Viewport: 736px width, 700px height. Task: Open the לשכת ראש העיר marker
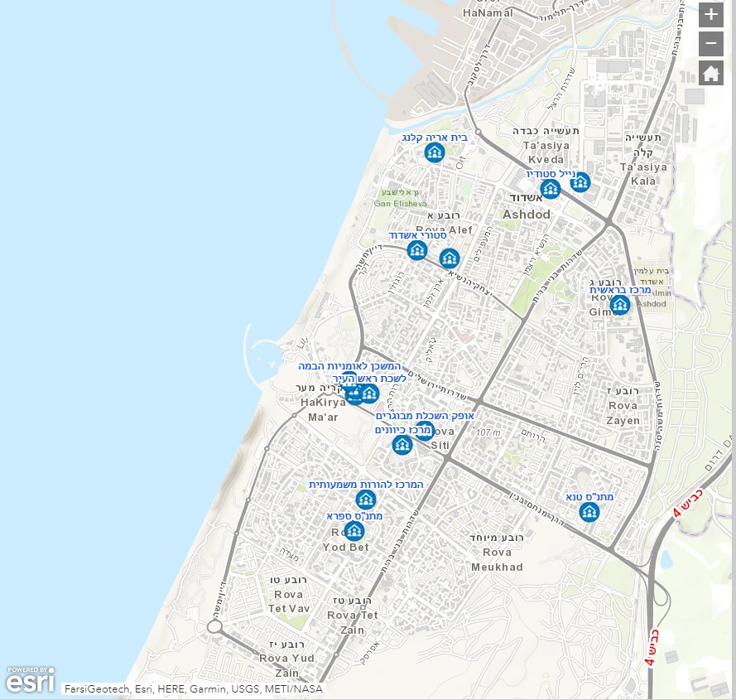click(369, 393)
